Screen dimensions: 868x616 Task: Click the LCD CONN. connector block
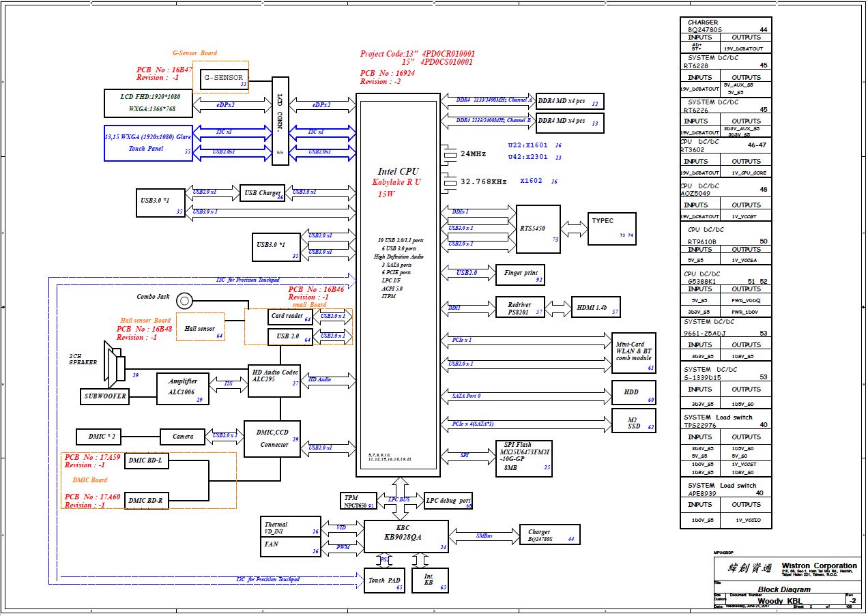click(x=280, y=120)
